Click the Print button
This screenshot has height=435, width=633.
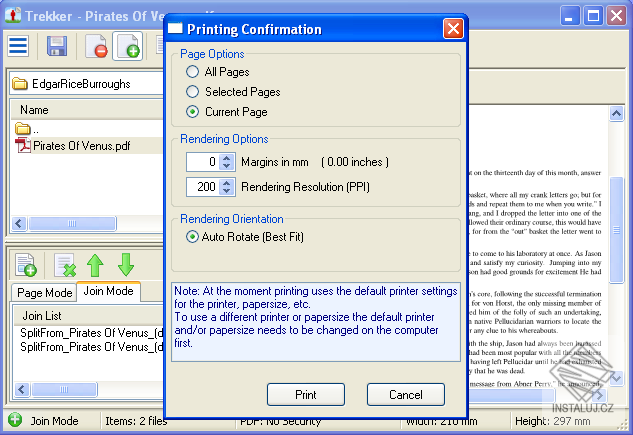pos(306,395)
